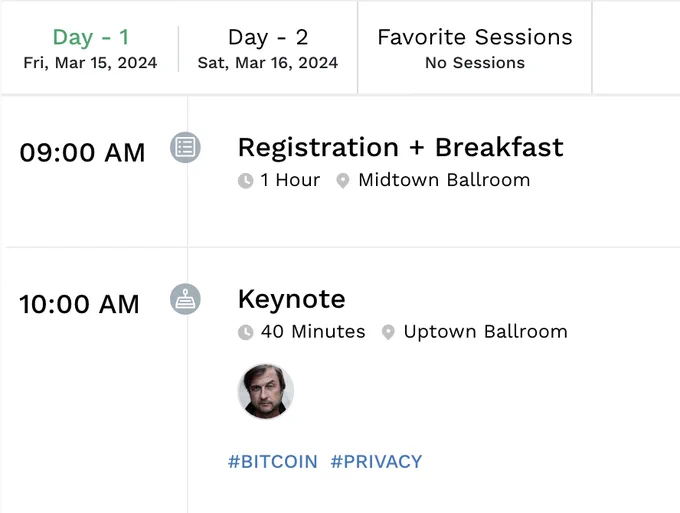
Task: Click the Uptown Ballroom location text
Action: pyautogui.click(x=486, y=332)
